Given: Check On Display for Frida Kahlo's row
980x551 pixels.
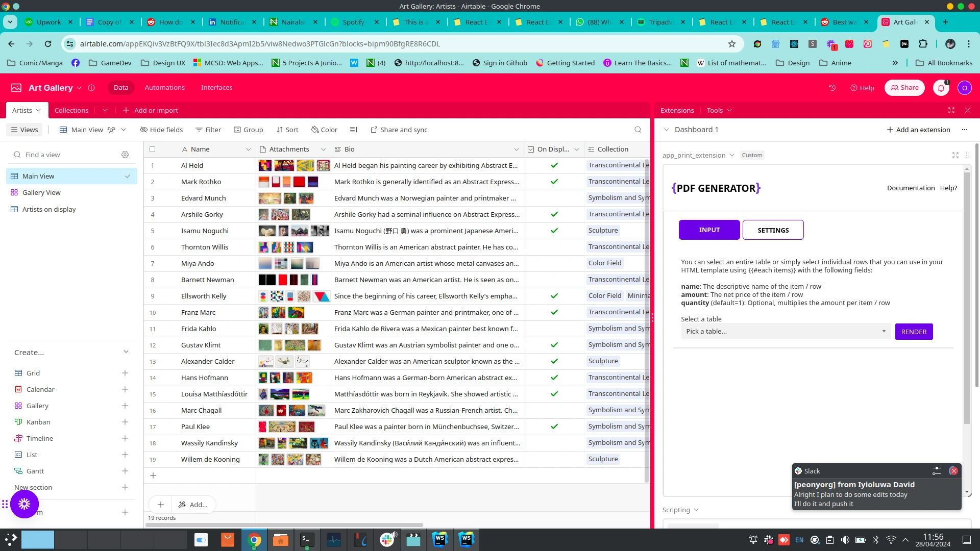Looking at the screenshot, I should coord(554,329).
